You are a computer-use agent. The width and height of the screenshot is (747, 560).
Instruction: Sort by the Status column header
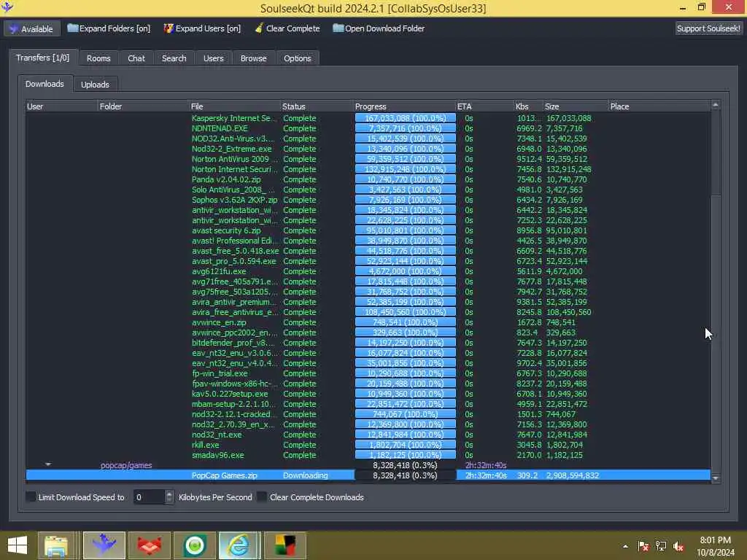coord(317,106)
